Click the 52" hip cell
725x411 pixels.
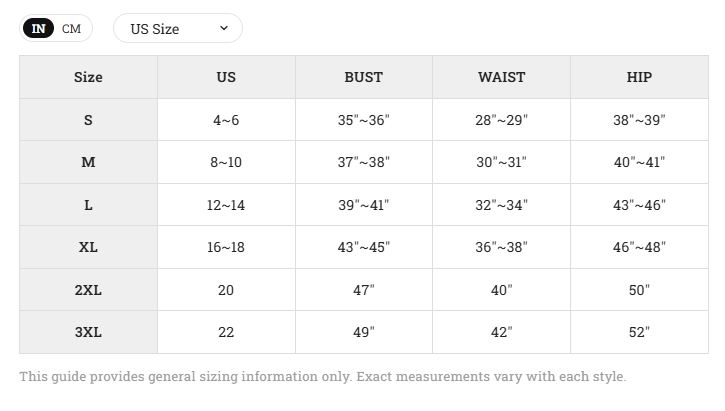tap(639, 332)
